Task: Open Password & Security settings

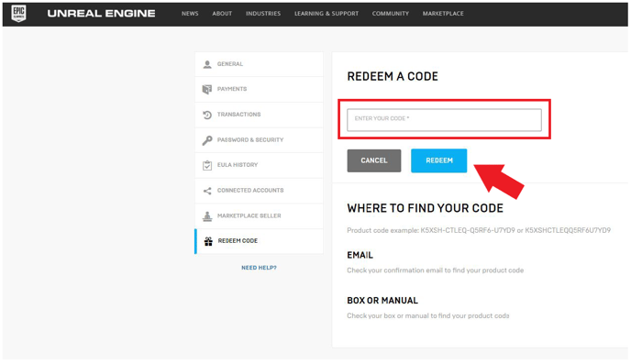Action: pyautogui.click(x=259, y=140)
